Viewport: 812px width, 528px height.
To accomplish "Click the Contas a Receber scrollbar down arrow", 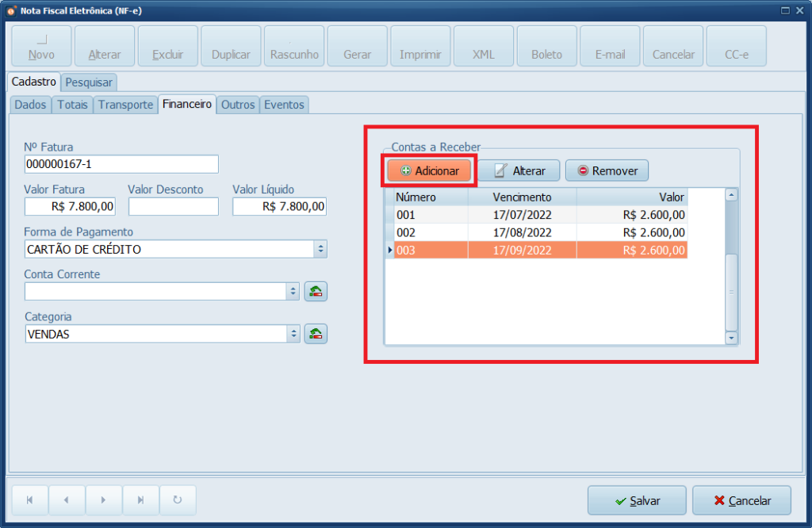I will pyautogui.click(x=731, y=339).
